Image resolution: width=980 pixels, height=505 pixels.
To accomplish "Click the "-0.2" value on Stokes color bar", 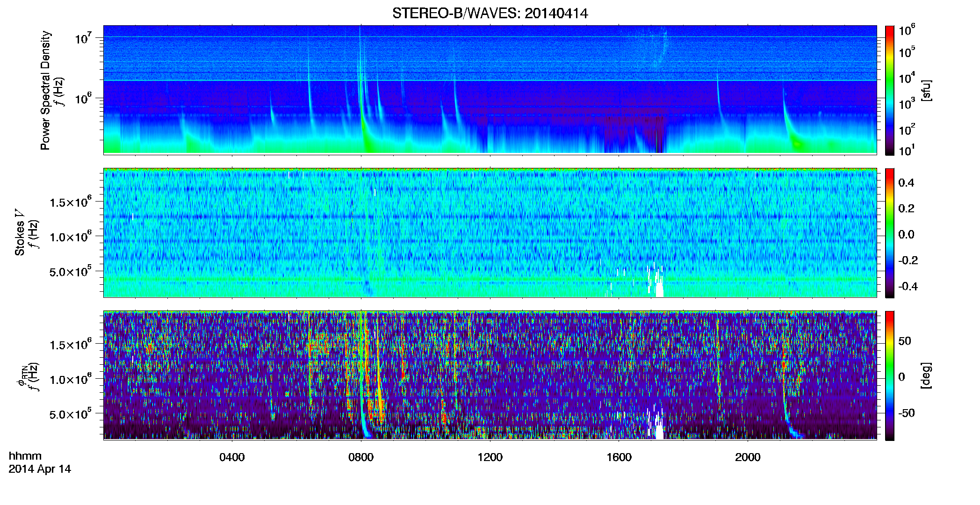I will pos(908,260).
